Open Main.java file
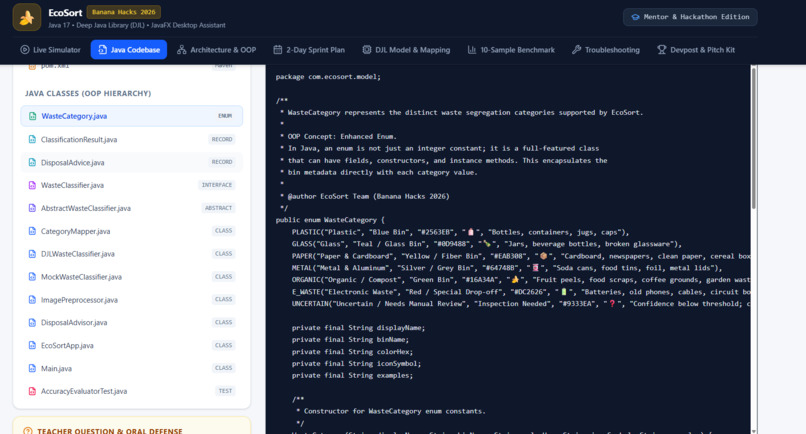Viewport: 806px width, 434px height. click(x=132, y=369)
